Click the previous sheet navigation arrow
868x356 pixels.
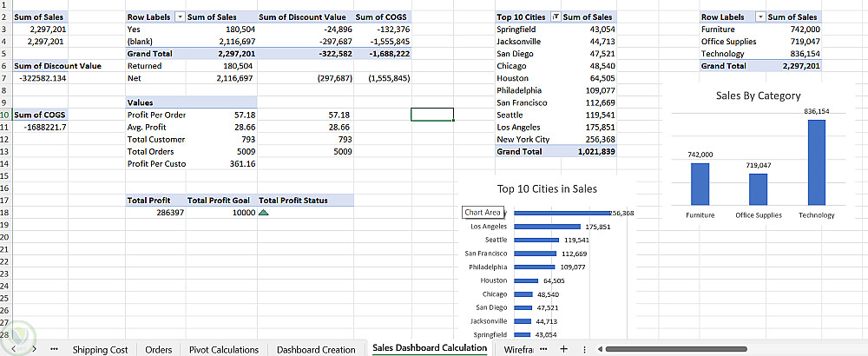point(15,349)
